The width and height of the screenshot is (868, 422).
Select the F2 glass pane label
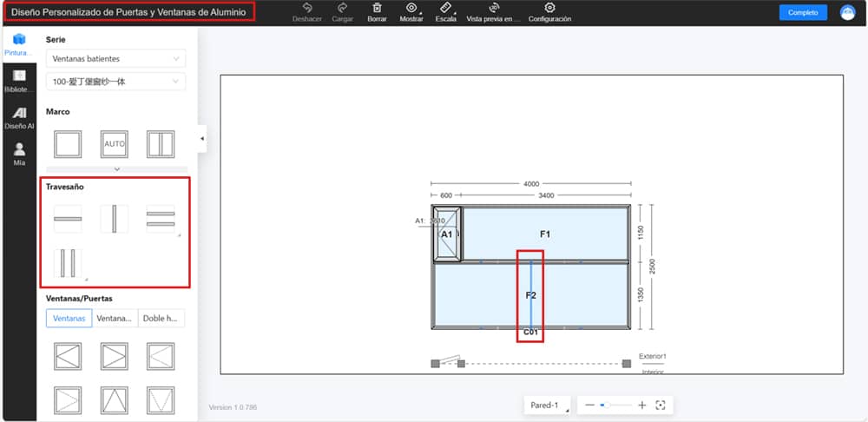click(531, 296)
